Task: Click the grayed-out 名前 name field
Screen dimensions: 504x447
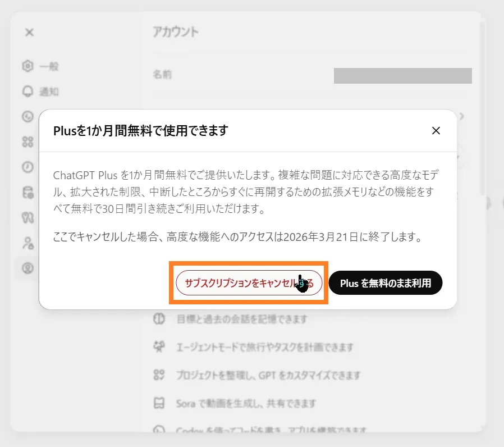Action: [x=403, y=76]
